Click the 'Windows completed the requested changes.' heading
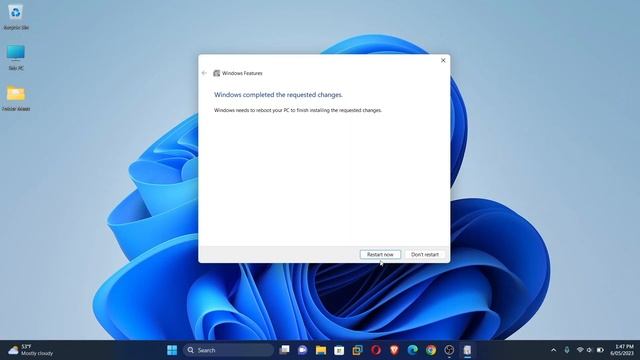This screenshot has width=640, height=360. (278, 95)
